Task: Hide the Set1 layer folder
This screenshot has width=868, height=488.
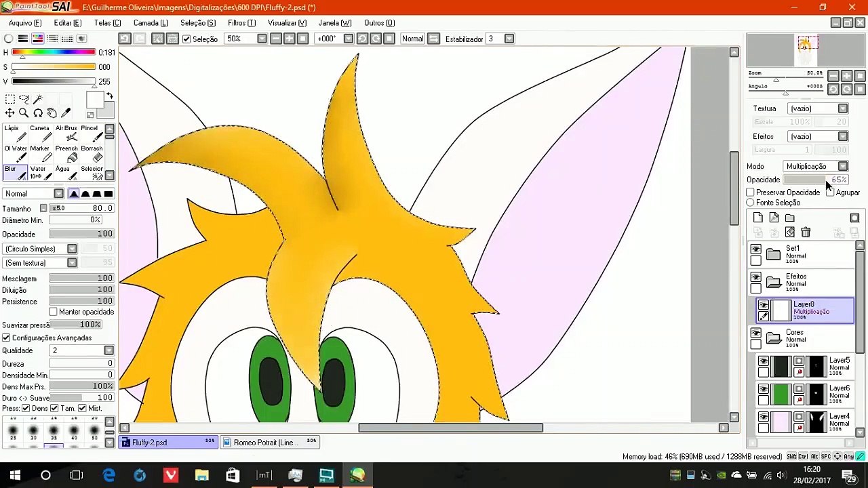Action: (x=756, y=250)
